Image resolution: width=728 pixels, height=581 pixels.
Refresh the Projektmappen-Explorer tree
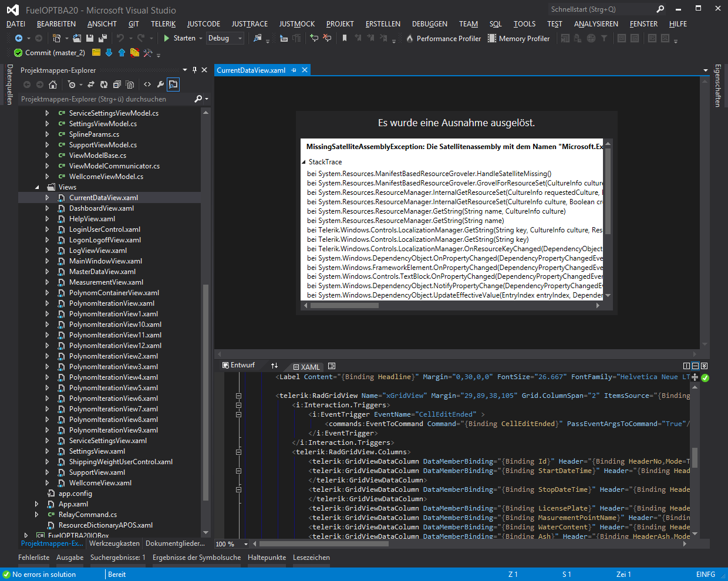point(104,85)
